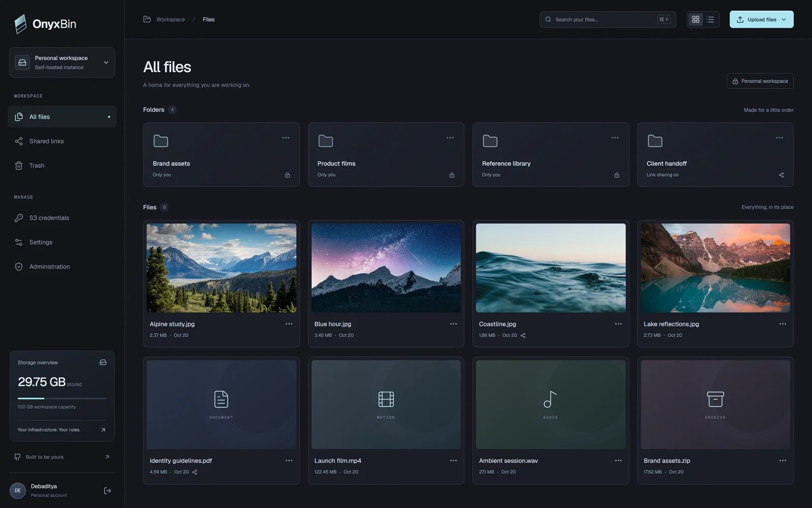Open more options for Brand assets.zip
The image size is (812, 508).
tap(783, 461)
